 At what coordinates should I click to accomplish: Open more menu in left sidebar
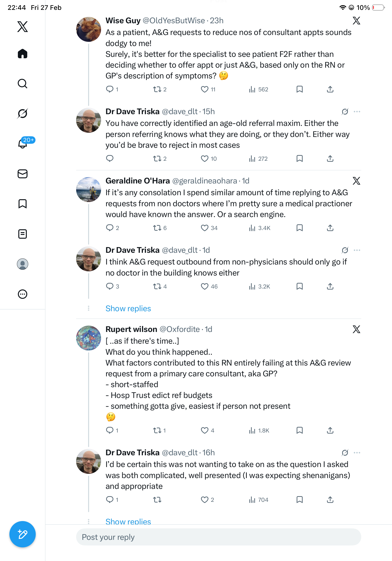pos(23,294)
